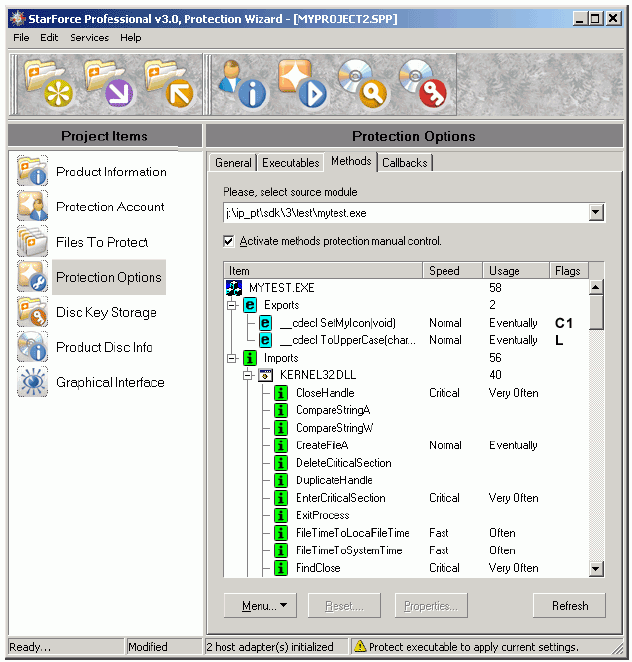Select the CompareStringW import row

tap(335, 428)
